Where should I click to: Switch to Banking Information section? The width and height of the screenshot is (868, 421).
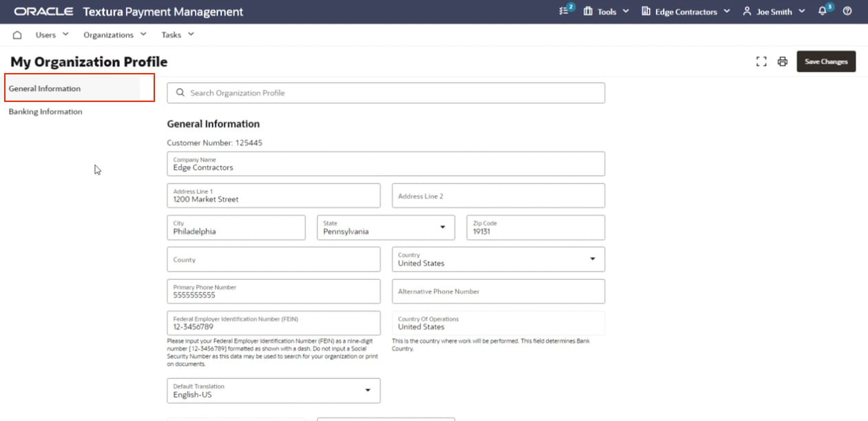(45, 112)
